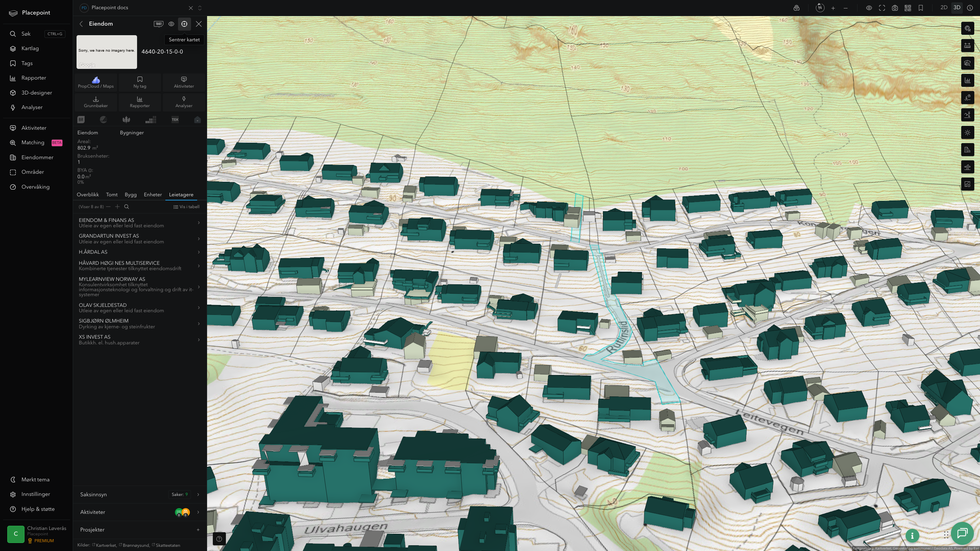Switch the map to 2D view
The image size is (980, 551).
[944, 8]
